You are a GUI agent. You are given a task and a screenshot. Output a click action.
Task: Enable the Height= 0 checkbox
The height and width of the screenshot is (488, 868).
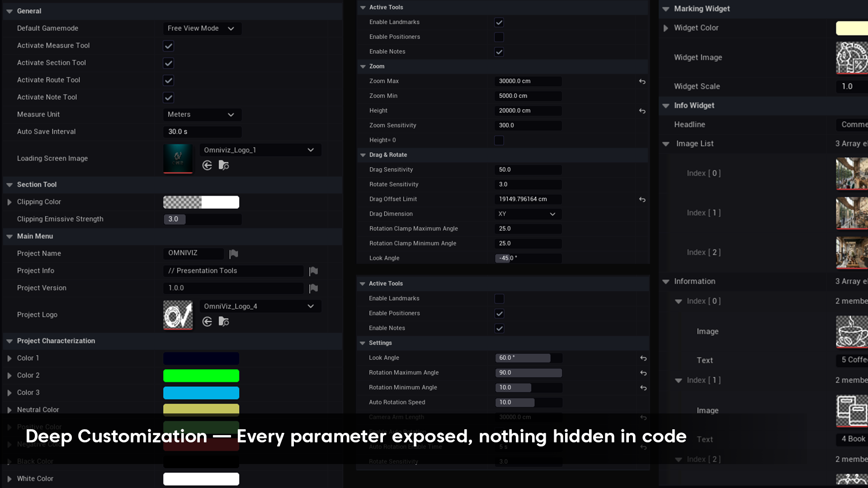click(x=499, y=141)
